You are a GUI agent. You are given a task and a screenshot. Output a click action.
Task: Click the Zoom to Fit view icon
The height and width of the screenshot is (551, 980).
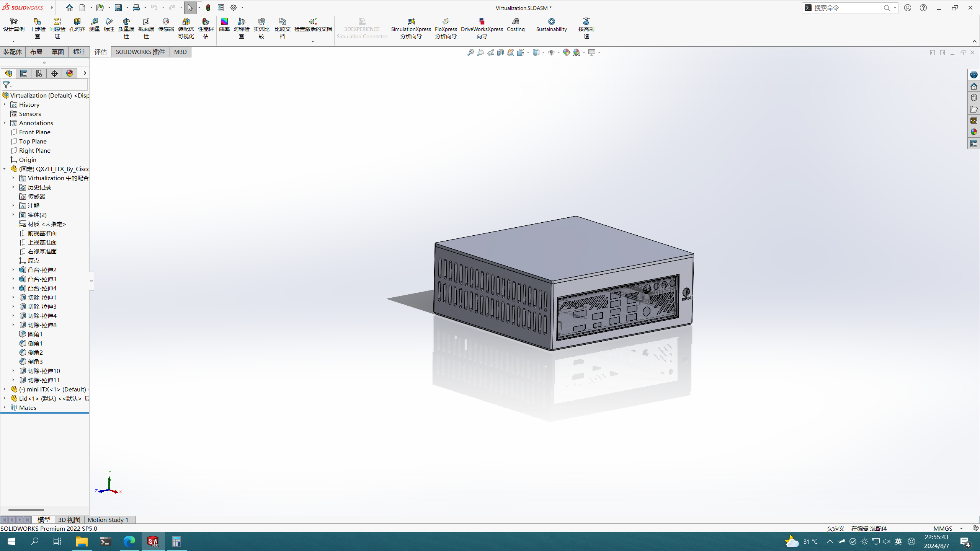pyautogui.click(x=471, y=52)
